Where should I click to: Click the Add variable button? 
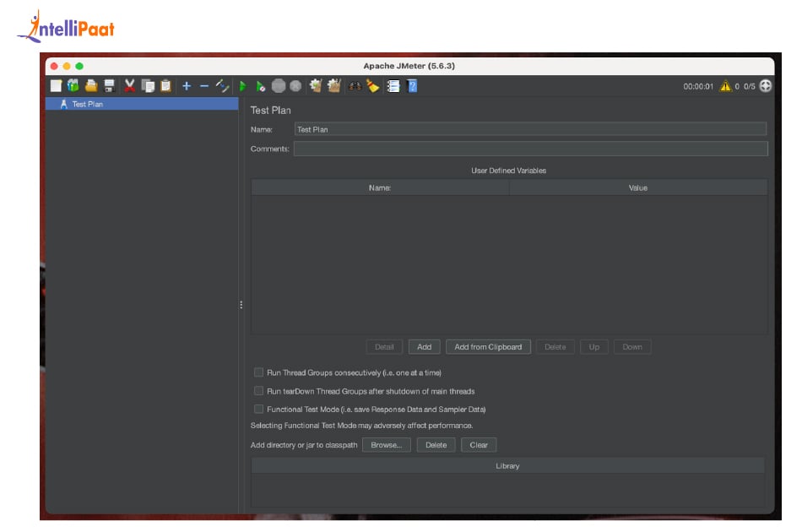[424, 347]
